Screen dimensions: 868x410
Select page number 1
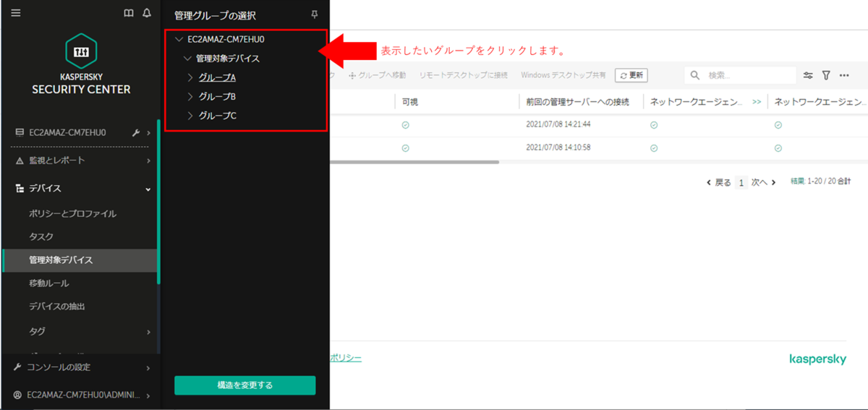[x=741, y=183]
